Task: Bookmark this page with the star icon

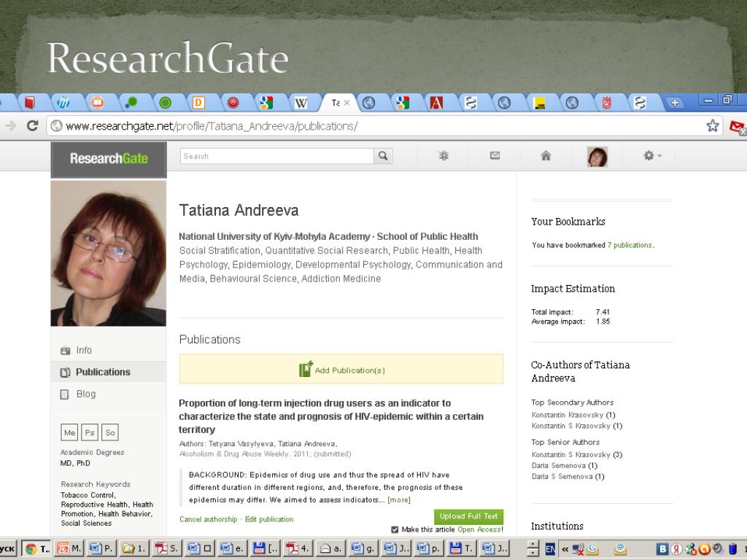Action: [712, 125]
